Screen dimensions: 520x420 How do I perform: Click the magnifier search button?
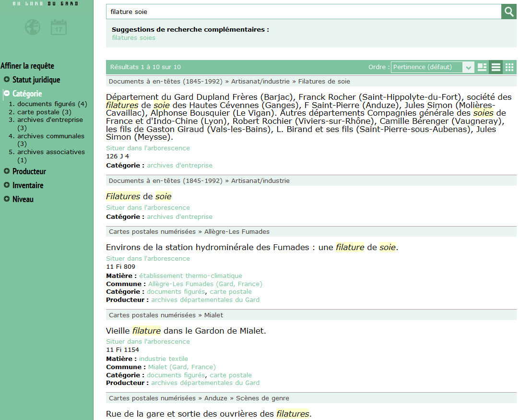[x=508, y=12]
